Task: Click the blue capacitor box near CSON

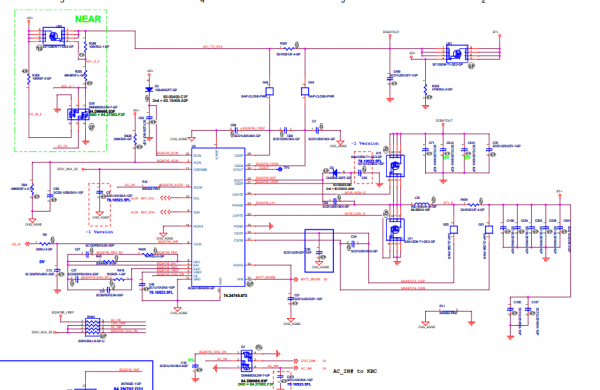Action: (x=319, y=251)
